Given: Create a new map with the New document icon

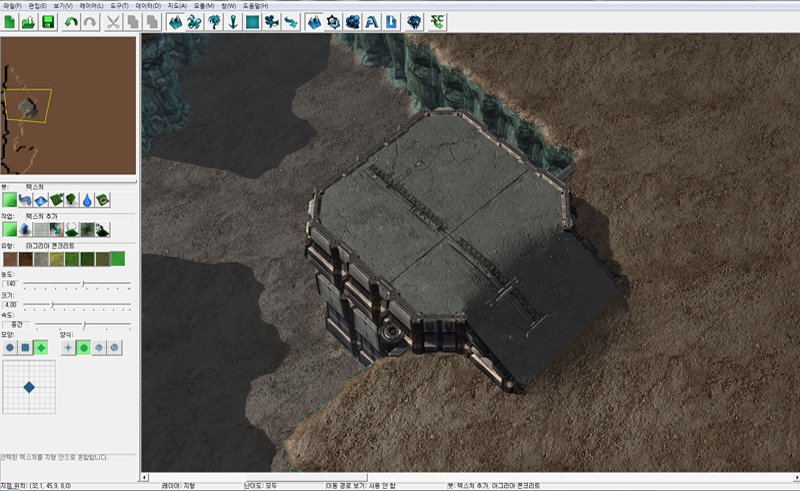Looking at the screenshot, I should click(x=10, y=22).
